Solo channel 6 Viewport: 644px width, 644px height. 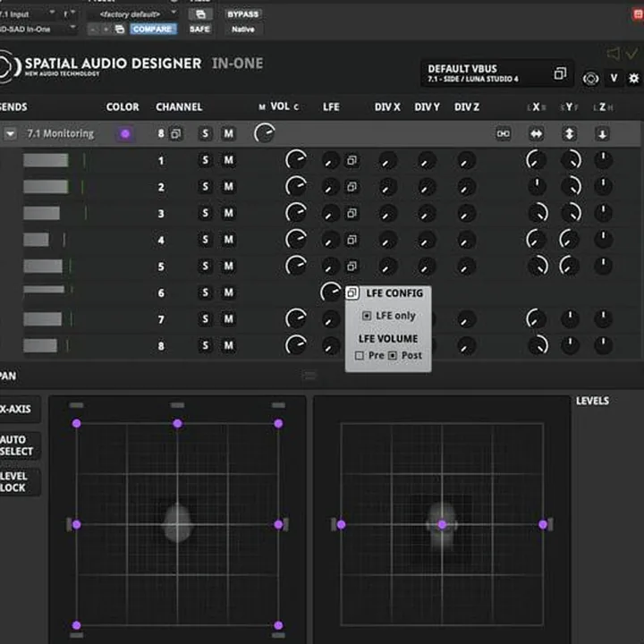pyautogui.click(x=205, y=292)
